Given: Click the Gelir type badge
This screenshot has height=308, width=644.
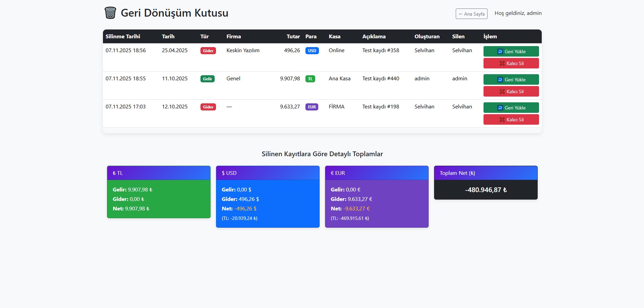Looking at the screenshot, I should pyautogui.click(x=207, y=79).
